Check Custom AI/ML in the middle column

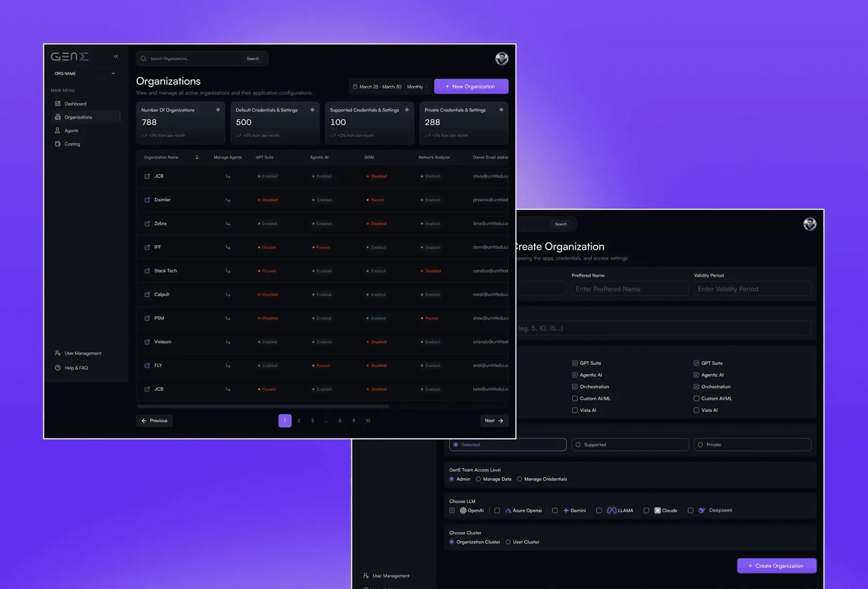[x=575, y=399]
